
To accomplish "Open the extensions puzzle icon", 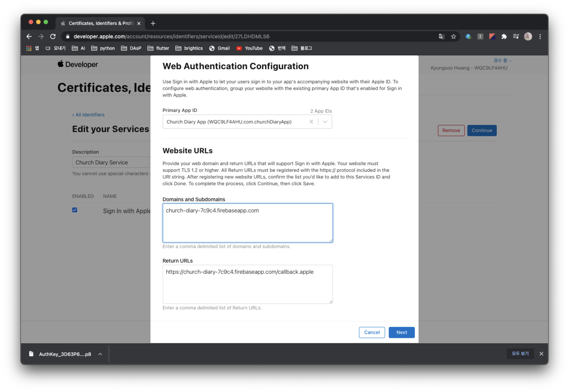I will [x=504, y=37].
